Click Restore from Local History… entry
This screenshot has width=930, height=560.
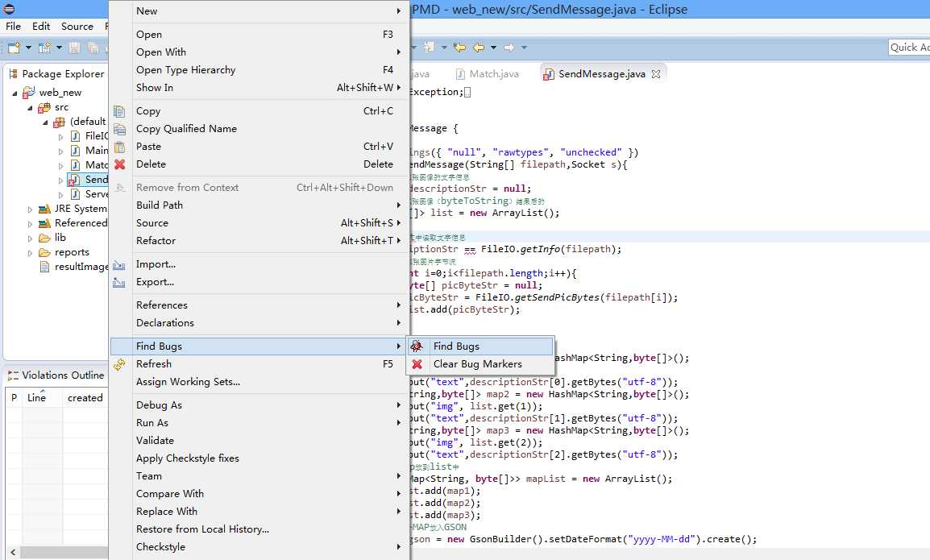[259, 529]
